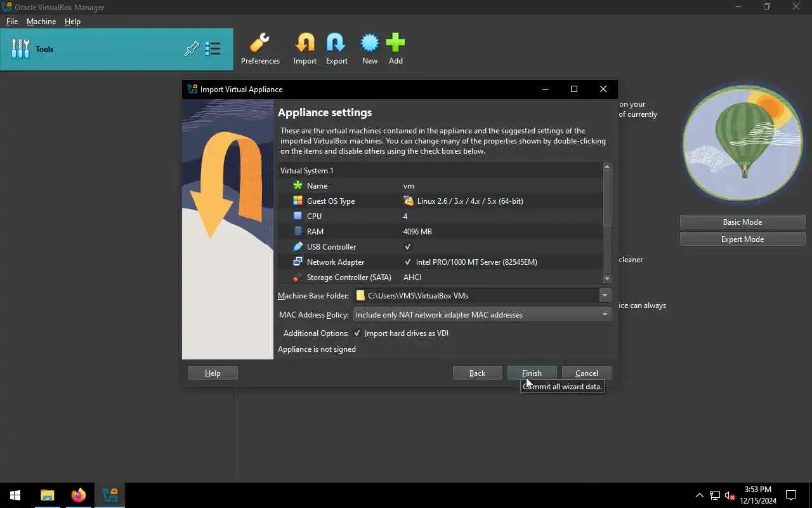Show hidden system tray icons
Screen dimensions: 812x508
(699, 495)
